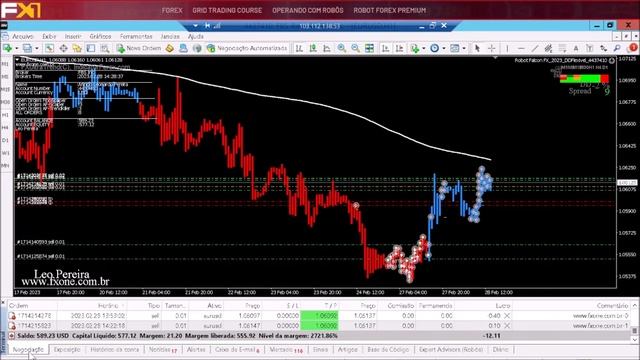The width and height of the screenshot is (640, 360).
Task: Click the Lucro column header
Action: pyautogui.click(x=502, y=306)
